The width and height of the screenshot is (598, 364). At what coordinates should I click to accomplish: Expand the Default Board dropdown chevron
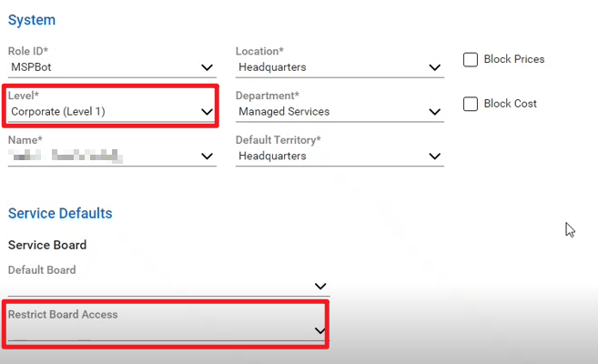(x=319, y=286)
